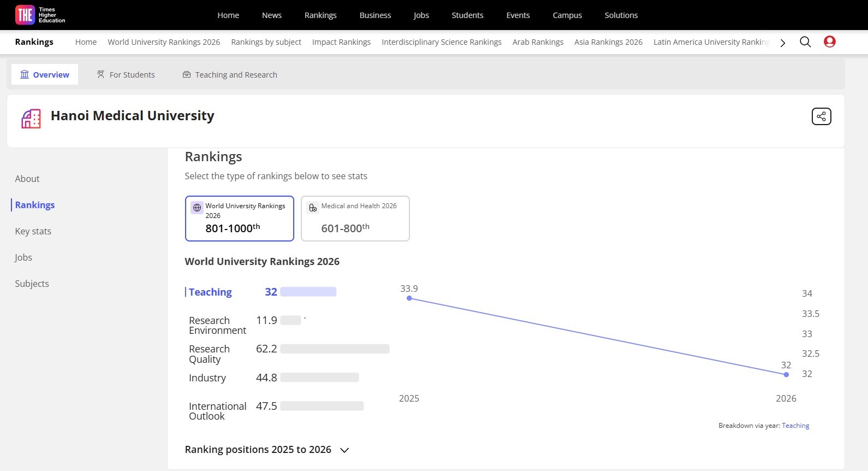
Task: Click the For Students tab icon
Action: (101, 74)
